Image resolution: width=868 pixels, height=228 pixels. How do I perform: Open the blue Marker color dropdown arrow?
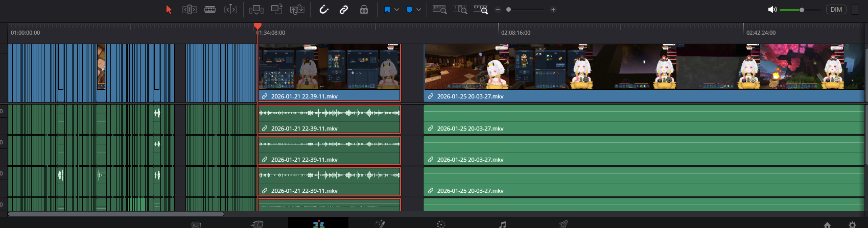pos(419,10)
